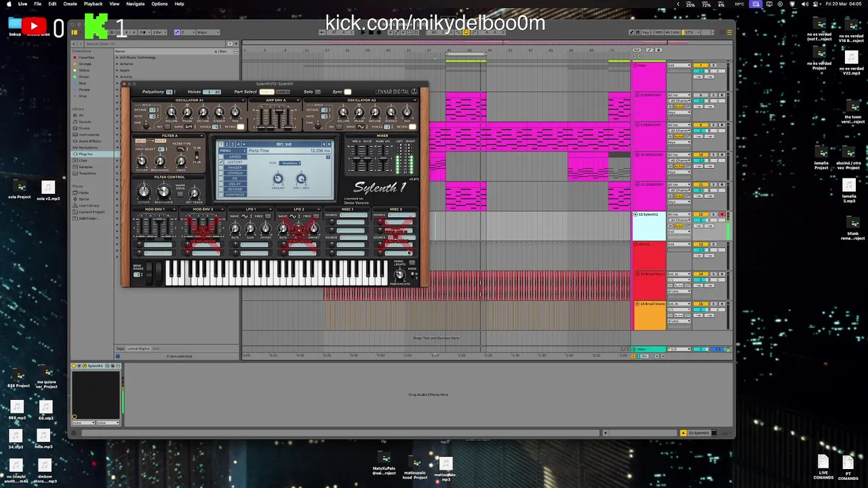868x488 pixels.
Task: Select Audio Effects in the browser library
Action: point(90,141)
